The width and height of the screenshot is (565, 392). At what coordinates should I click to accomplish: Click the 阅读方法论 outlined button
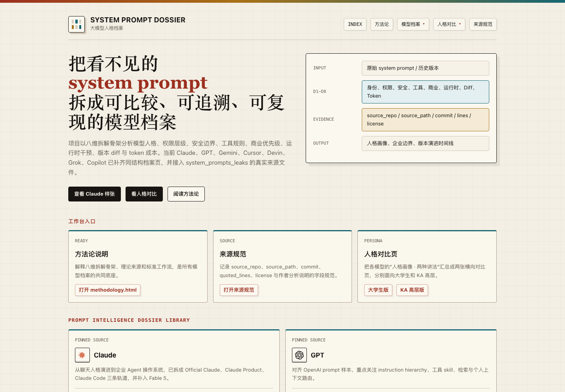pos(186,194)
